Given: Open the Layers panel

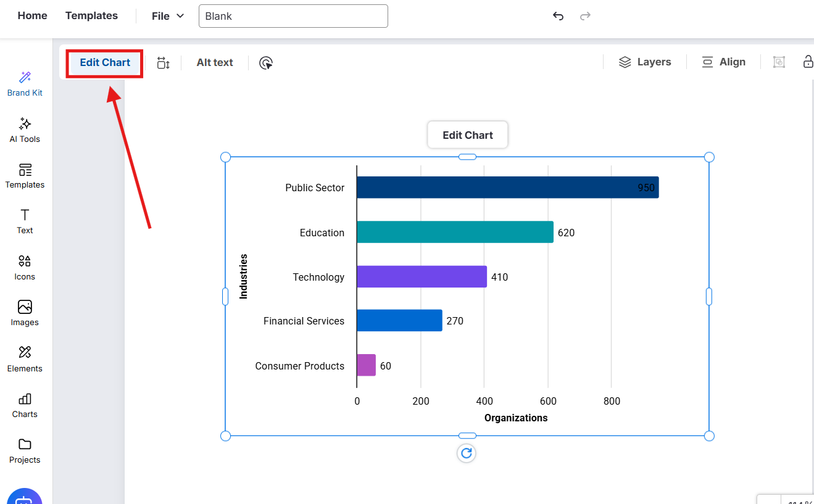Looking at the screenshot, I should click(645, 62).
